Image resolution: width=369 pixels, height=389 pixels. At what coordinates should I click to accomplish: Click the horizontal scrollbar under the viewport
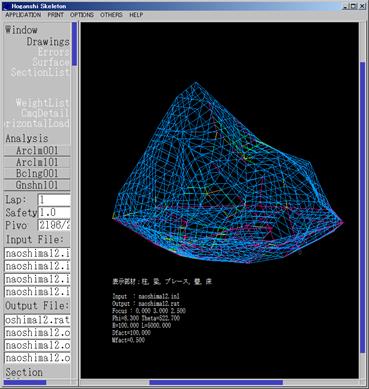(x=216, y=383)
